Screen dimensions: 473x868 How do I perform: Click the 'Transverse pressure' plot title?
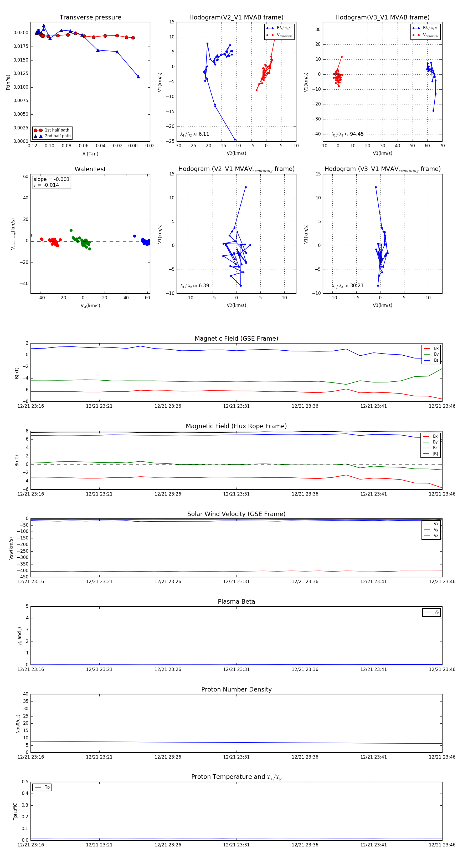[x=90, y=18]
